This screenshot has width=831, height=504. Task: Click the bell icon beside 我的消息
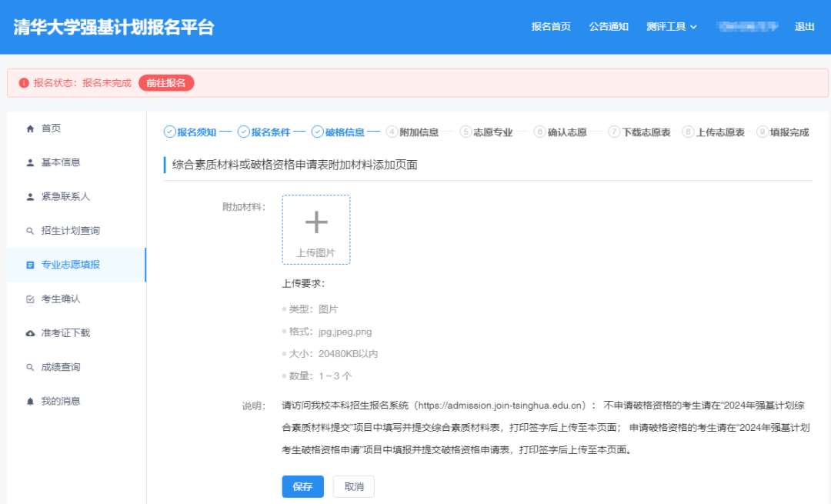[30, 402]
